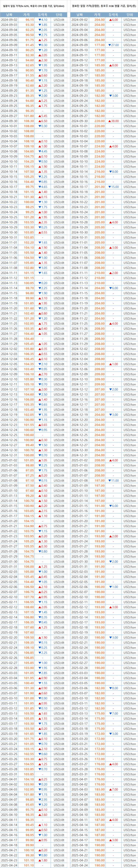
Task: Click the 날짜 header in iron ore table
Action: (9, 15)
